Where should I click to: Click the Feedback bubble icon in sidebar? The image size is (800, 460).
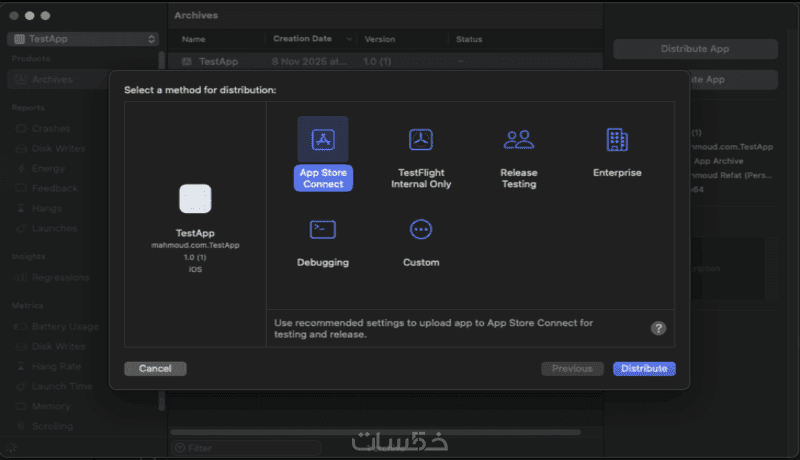(21, 188)
